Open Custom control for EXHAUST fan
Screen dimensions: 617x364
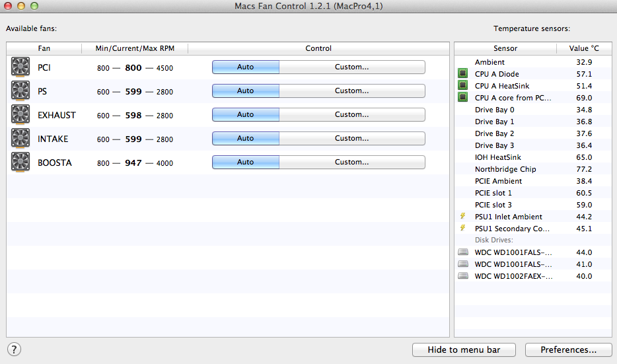point(352,114)
